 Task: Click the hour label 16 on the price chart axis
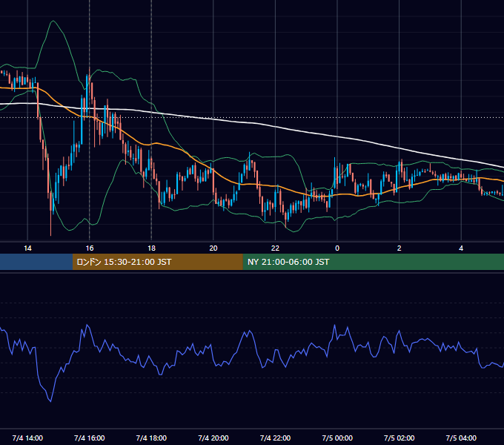pos(90,248)
